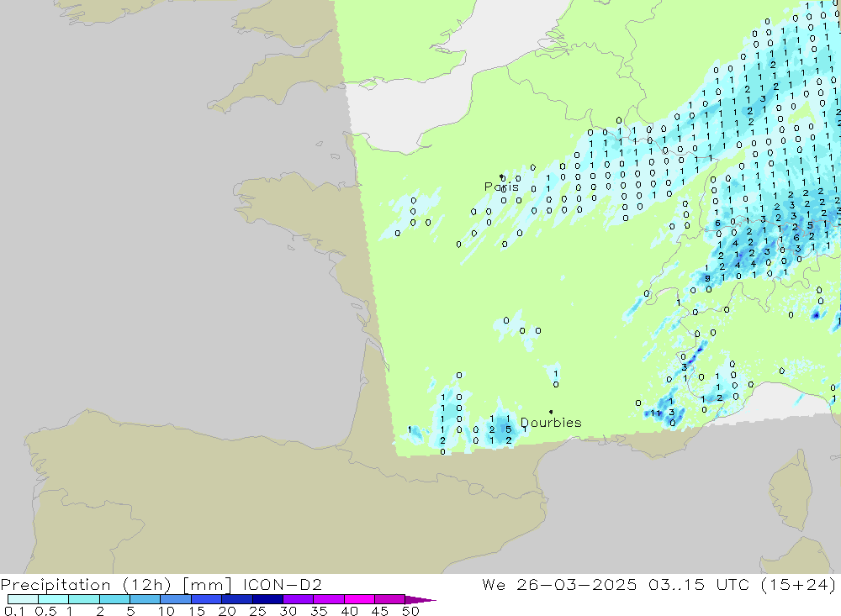Viewport: 841px width, 616px height.
Task: Click the 0.1–0.5 mm legend color swatch
Action: click(23, 599)
